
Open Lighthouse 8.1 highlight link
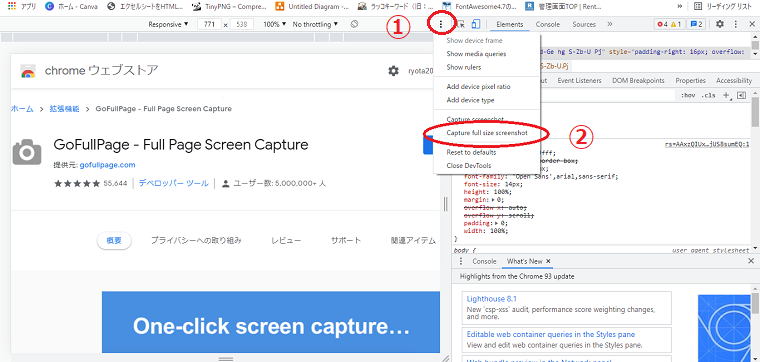pyautogui.click(x=491, y=299)
